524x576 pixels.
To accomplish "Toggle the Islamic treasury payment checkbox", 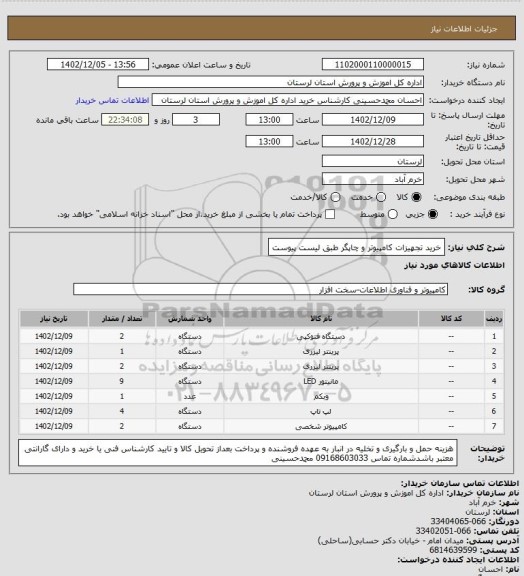I will 330,214.
